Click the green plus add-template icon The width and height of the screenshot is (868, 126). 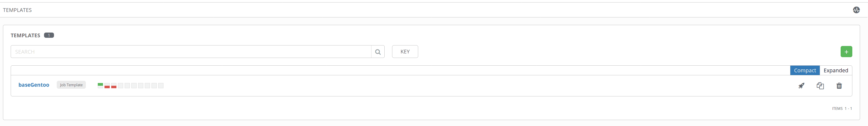[846, 52]
